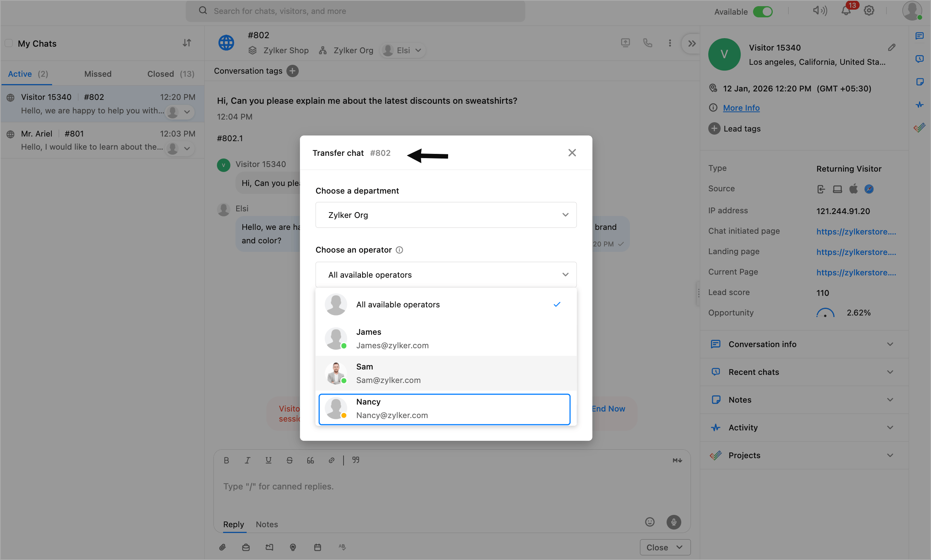Image resolution: width=931 pixels, height=560 pixels.
Task: Click the sound volume icon in top bar
Action: coord(820,11)
